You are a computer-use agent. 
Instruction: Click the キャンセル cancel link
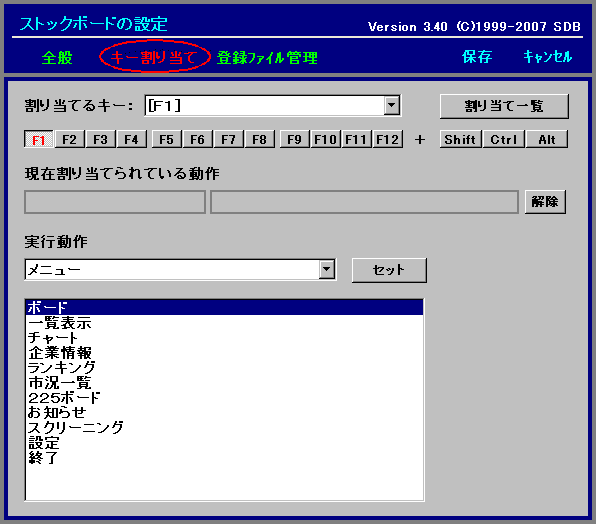tap(547, 57)
